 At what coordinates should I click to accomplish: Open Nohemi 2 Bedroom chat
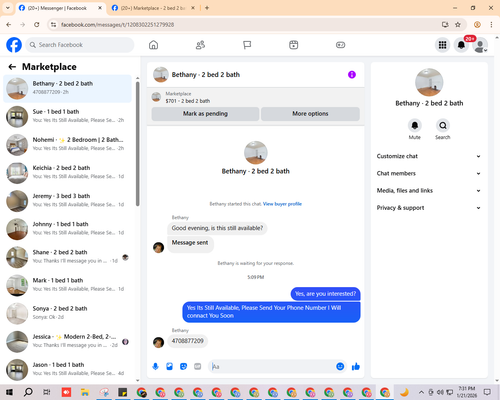(x=67, y=145)
